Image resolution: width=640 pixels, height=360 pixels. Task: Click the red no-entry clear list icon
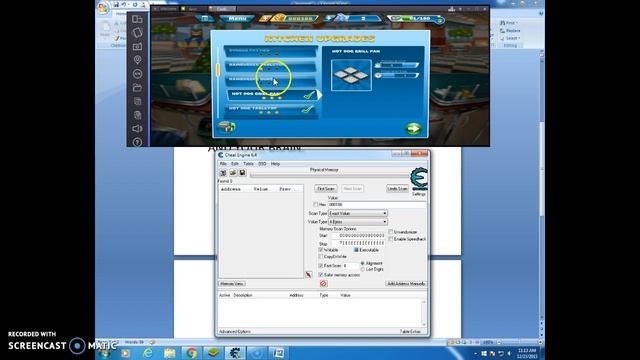pyautogui.click(x=324, y=283)
